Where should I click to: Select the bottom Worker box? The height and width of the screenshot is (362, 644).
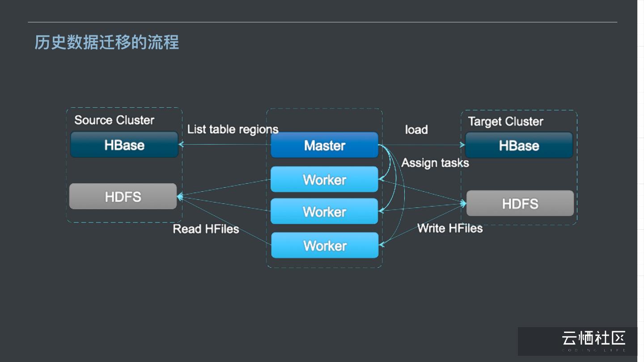325,245
